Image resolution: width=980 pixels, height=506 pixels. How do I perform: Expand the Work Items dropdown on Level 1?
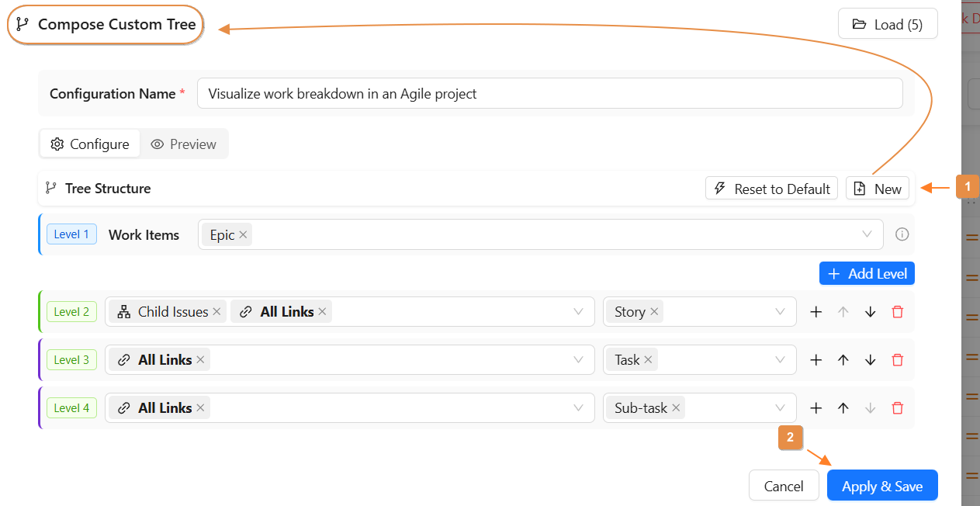[867, 234]
